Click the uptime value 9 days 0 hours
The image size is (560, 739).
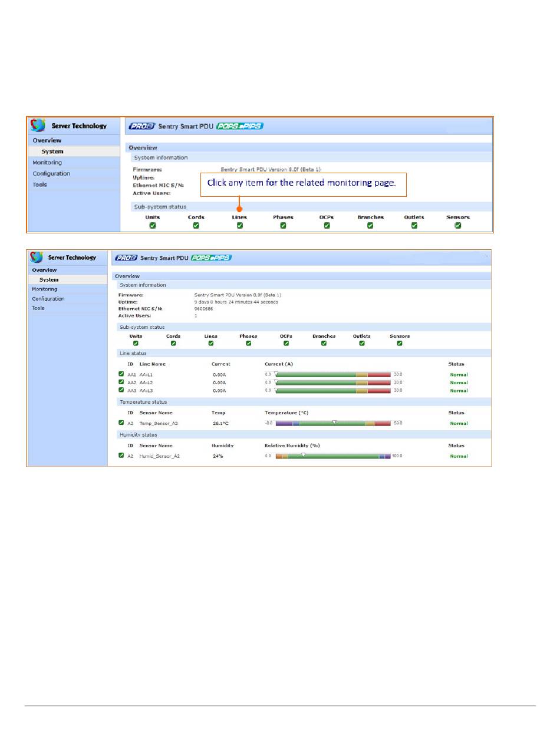click(236, 302)
